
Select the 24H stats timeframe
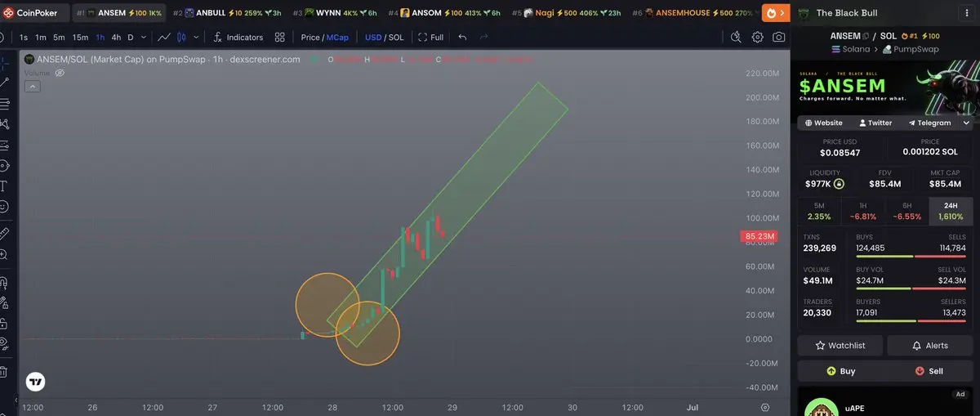click(951, 211)
